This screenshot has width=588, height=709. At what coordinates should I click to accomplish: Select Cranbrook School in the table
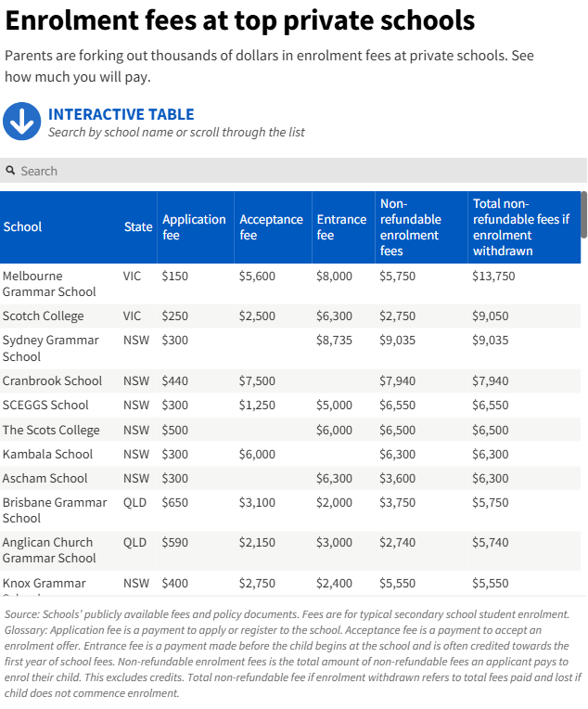pyautogui.click(x=52, y=381)
